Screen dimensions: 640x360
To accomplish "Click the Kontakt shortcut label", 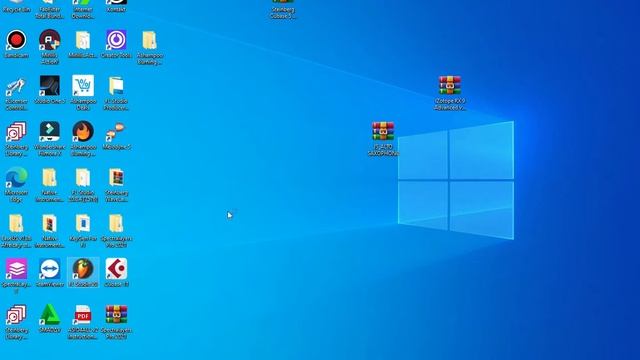I will 116,9.
